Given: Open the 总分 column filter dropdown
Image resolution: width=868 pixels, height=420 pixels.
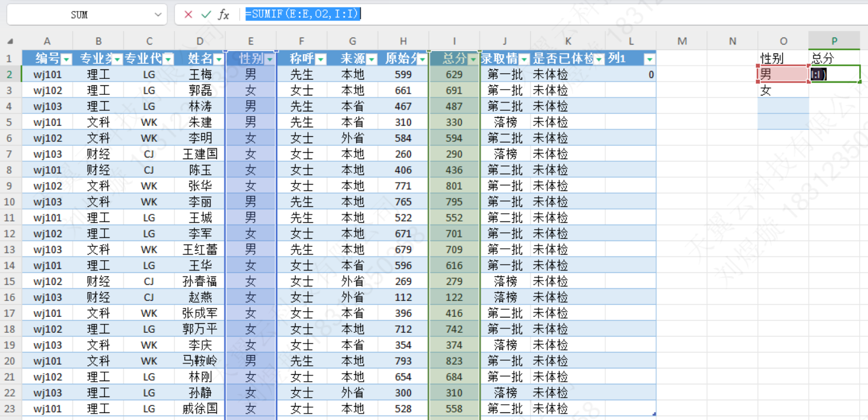Looking at the screenshot, I should (x=473, y=59).
